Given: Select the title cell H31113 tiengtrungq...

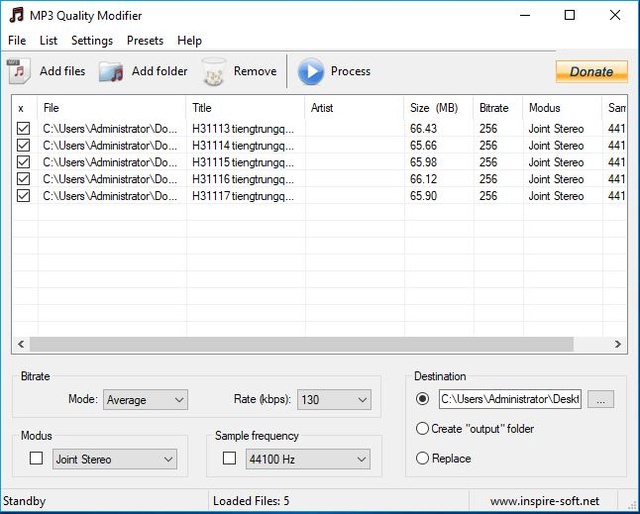Looking at the screenshot, I should (x=243, y=129).
